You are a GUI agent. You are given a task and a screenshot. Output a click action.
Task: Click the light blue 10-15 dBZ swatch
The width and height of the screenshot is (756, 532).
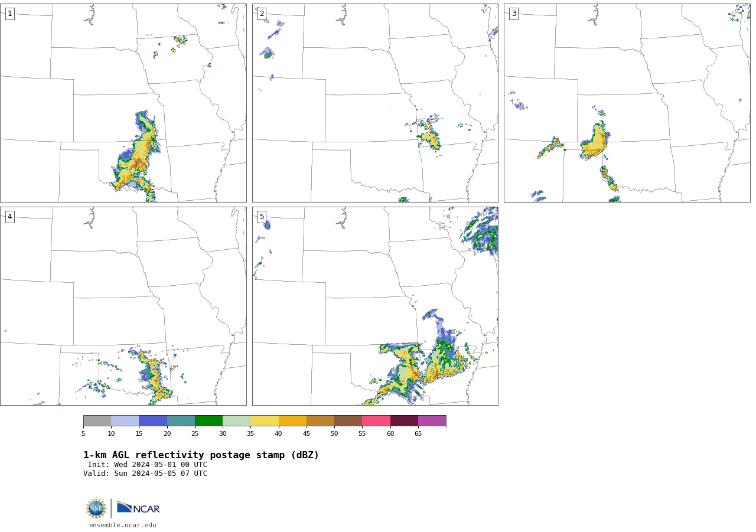point(125,421)
